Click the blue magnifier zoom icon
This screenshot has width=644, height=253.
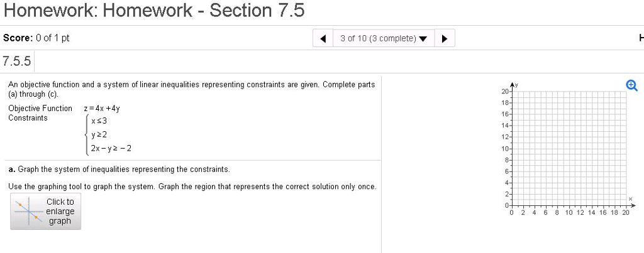click(x=631, y=87)
